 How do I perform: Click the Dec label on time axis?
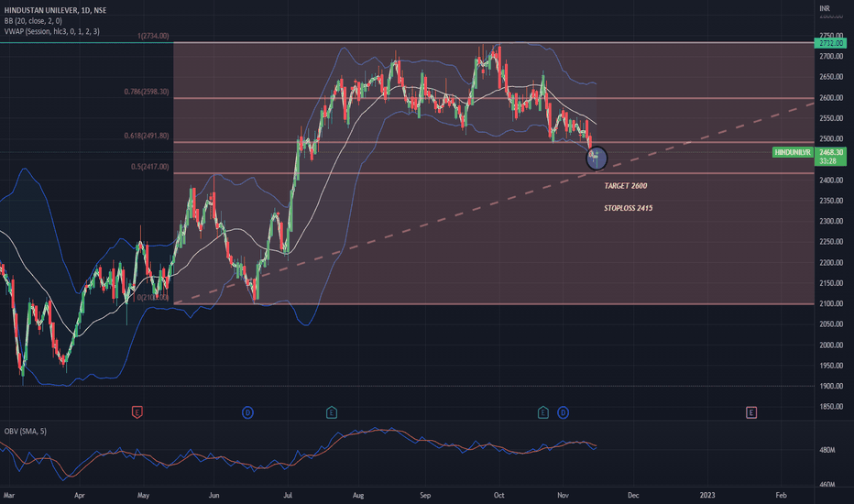(633, 495)
